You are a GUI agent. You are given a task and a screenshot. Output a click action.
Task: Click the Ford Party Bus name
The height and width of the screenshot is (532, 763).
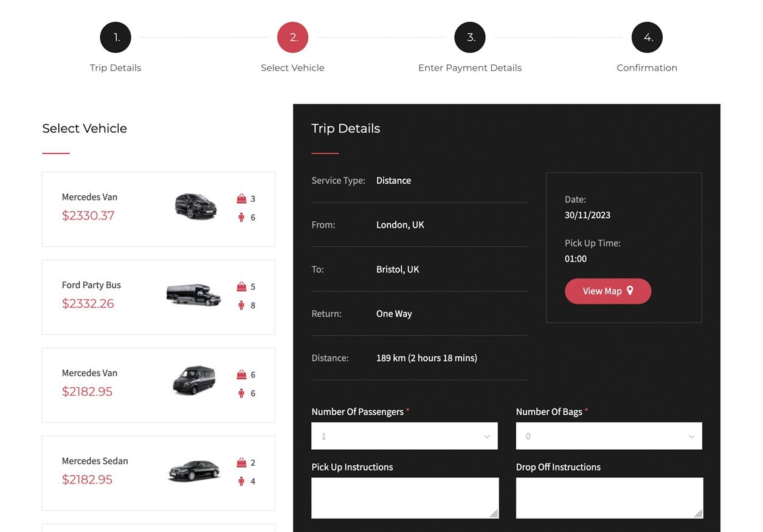click(x=91, y=285)
